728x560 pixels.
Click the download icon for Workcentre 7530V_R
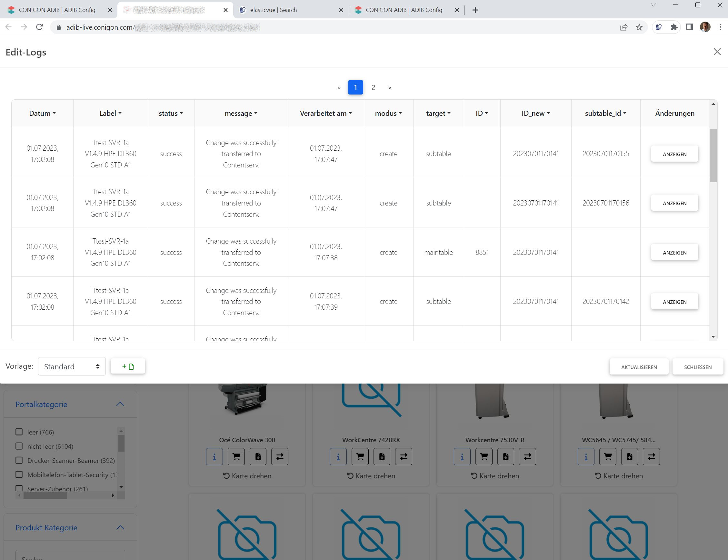coord(506,457)
